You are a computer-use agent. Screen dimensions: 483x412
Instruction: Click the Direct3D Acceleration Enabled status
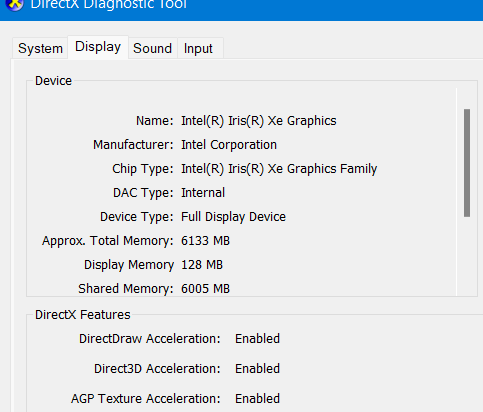point(257,369)
